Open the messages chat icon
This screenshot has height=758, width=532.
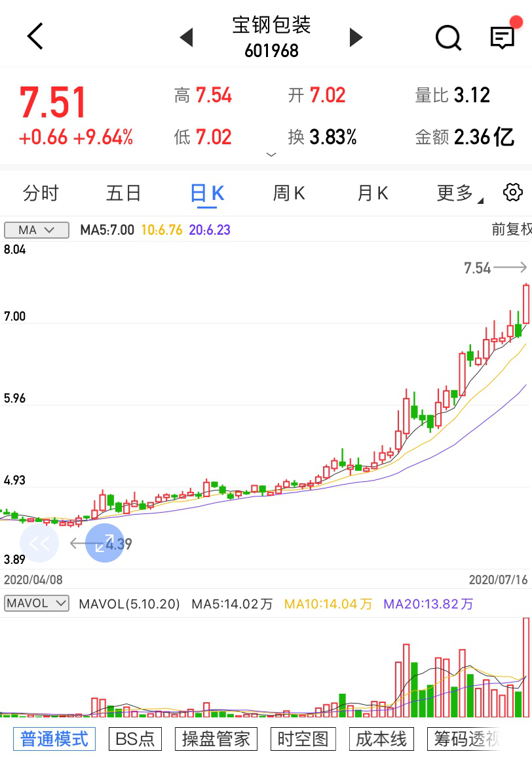[503, 37]
